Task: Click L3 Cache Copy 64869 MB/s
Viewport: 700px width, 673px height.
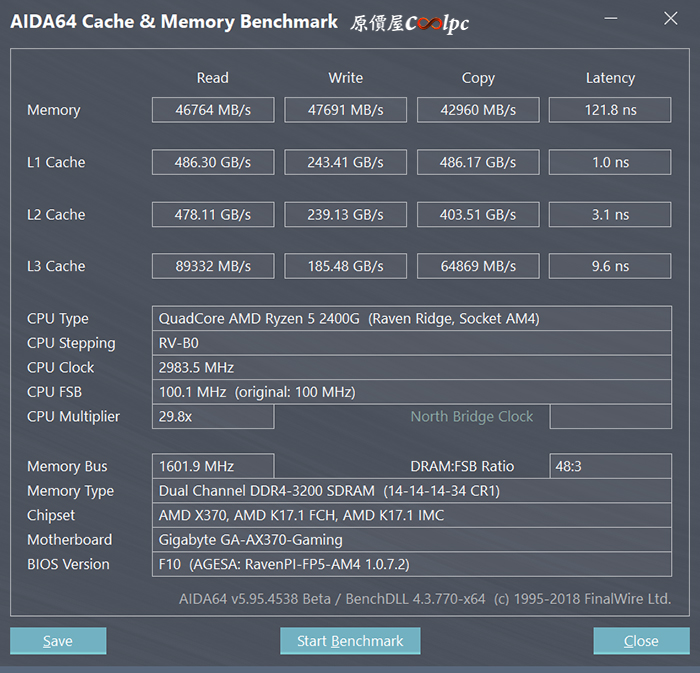Action: point(478,266)
